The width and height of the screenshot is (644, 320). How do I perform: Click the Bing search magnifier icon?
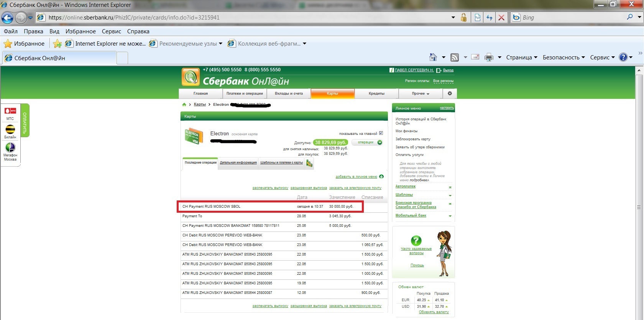pyautogui.click(x=630, y=17)
